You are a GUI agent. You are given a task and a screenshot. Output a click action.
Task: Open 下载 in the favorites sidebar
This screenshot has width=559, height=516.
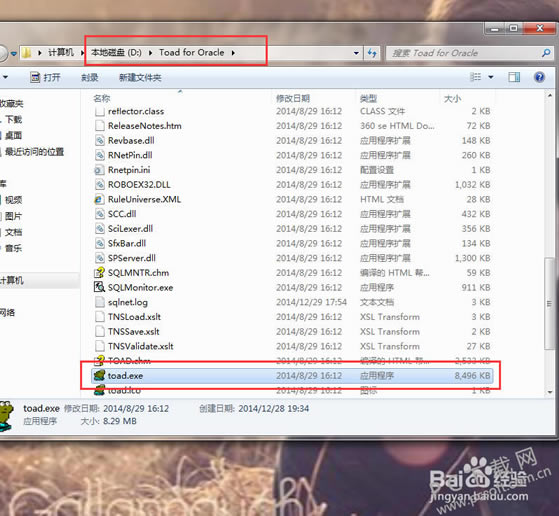coord(13,119)
